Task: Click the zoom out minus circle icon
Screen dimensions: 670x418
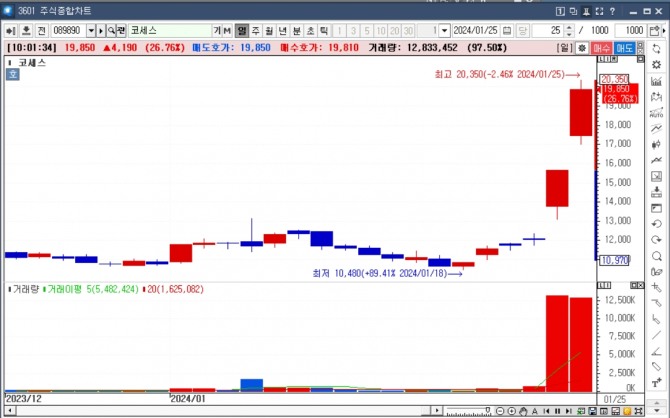Action: click(500, 411)
